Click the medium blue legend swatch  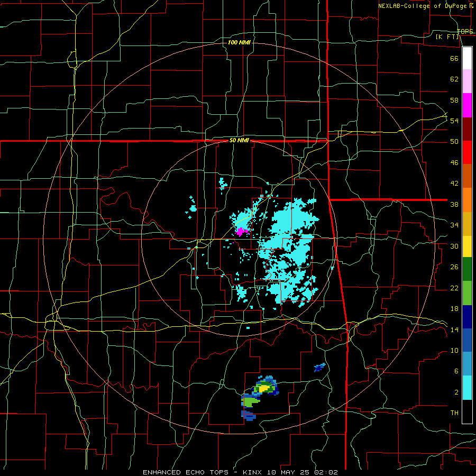coord(467,340)
